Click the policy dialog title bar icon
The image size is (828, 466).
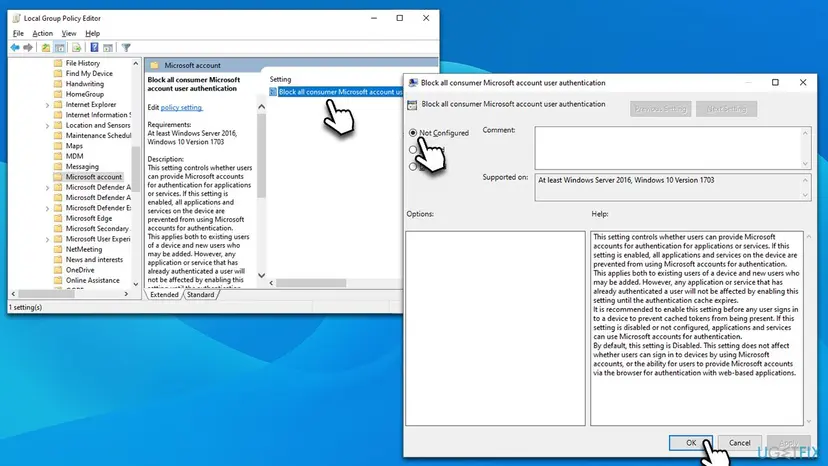pyautogui.click(x=413, y=83)
